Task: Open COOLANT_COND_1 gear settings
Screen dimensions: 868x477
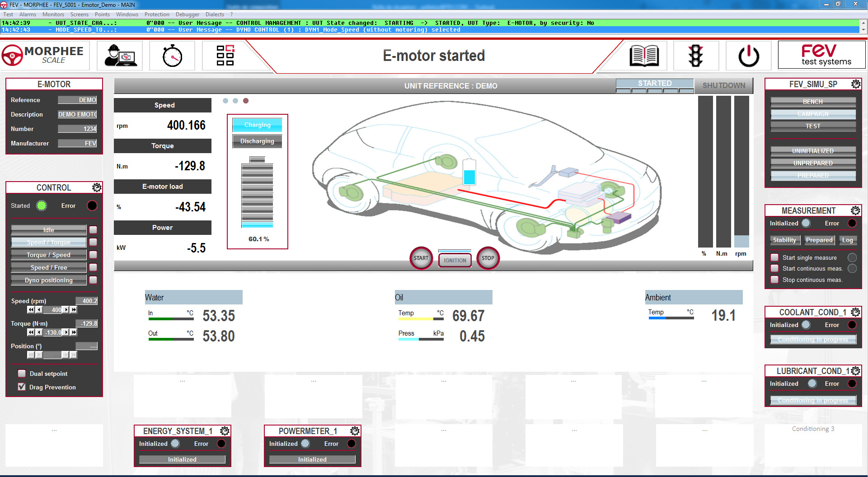Action: coord(855,312)
